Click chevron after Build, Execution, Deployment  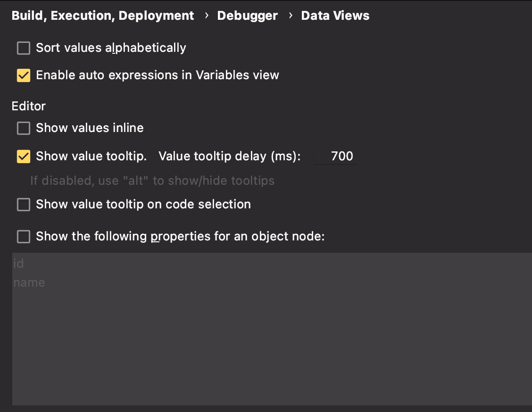click(207, 15)
